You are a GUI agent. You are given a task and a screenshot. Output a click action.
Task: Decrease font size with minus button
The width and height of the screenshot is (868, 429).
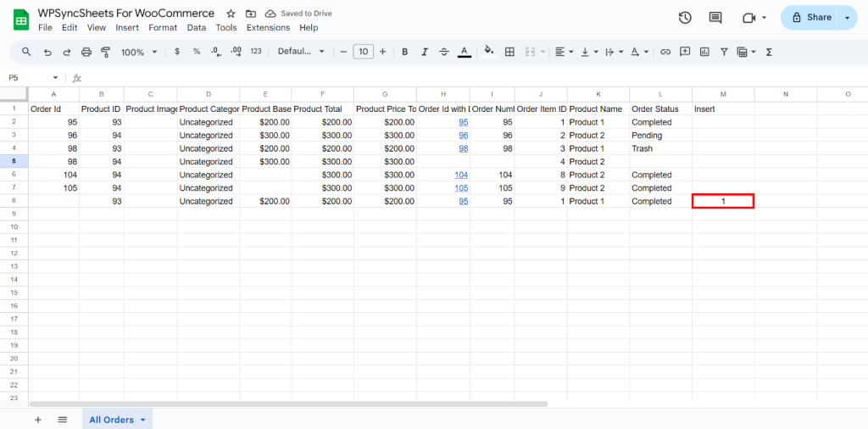coord(343,52)
